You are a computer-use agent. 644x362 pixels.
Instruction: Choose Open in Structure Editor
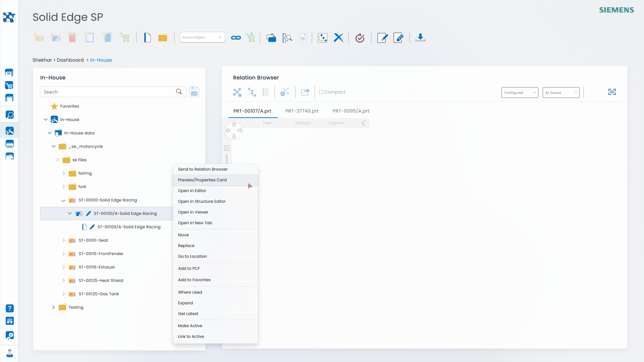215,201
